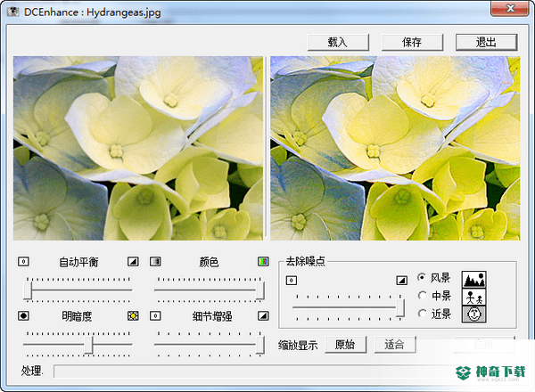Click the 明暗度 label
The image size is (535, 392).
click(77, 316)
